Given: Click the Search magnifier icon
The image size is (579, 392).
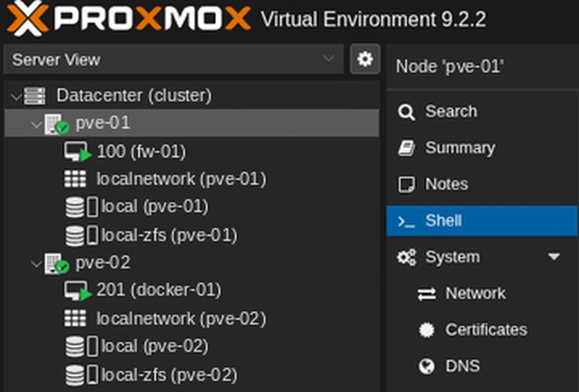Looking at the screenshot, I should (x=406, y=112).
